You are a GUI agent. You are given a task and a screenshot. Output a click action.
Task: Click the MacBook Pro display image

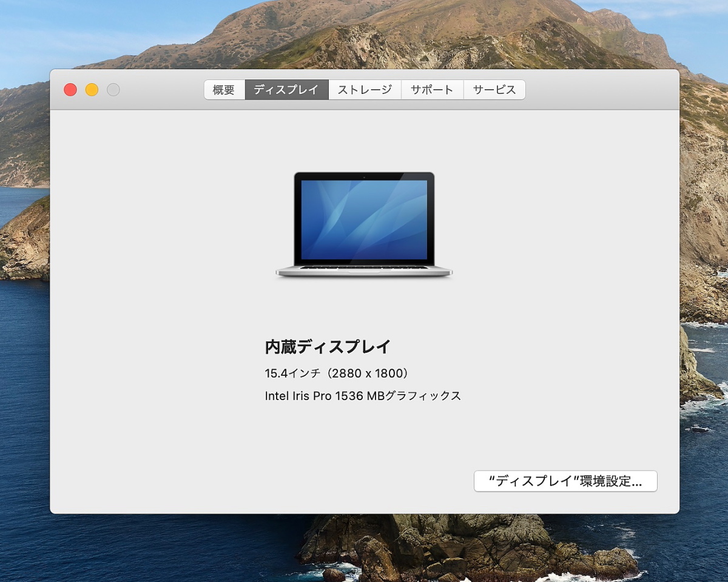pyautogui.click(x=364, y=226)
